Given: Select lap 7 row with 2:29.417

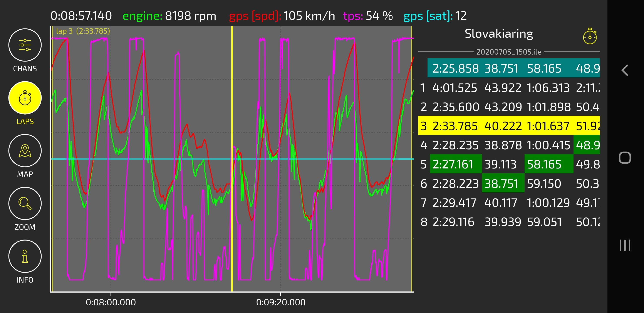Looking at the screenshot, I should 509,203.
